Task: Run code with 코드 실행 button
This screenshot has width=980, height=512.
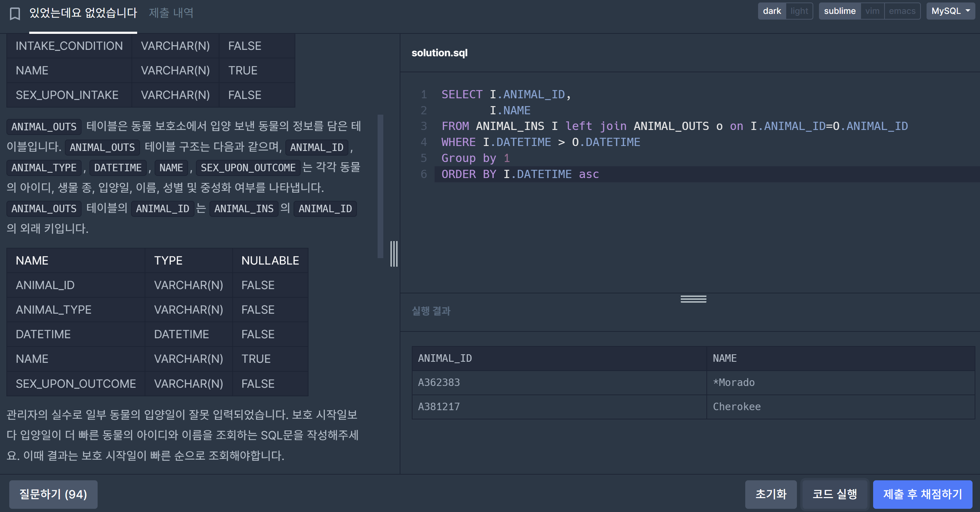Action: coord(834,494)
